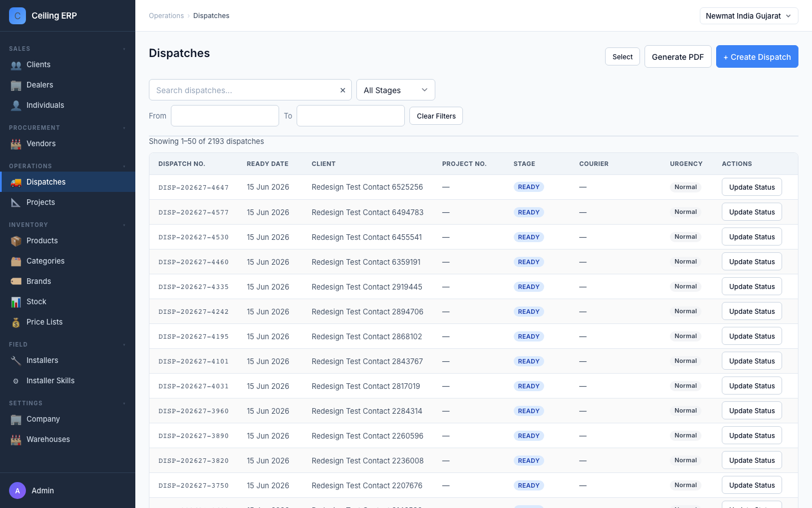Click the Installers wrench icon
This screenshot has height=508, width=812.
(x=16, y=361)
